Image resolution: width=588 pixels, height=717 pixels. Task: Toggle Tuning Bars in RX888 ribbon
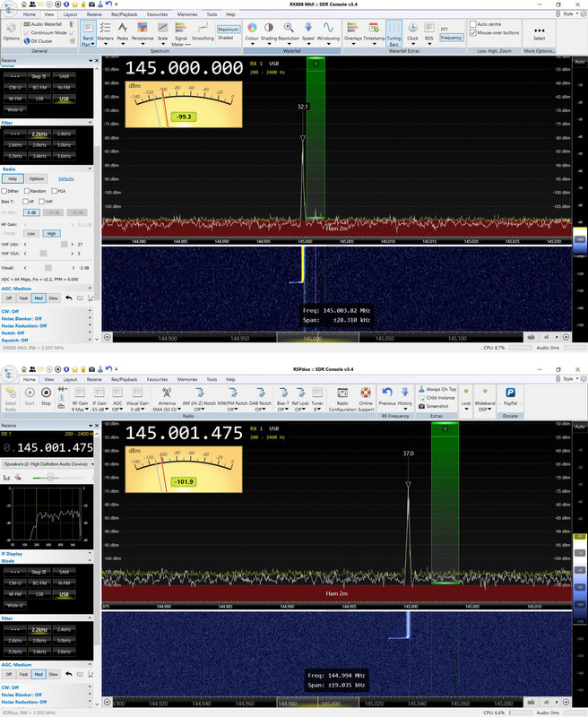(393, 33)
